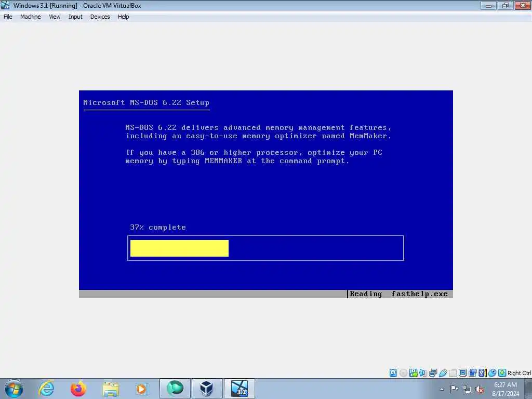Show hidden tray icons arrow
532x399 pixels.
pyautogui.click(x=442, y=389)
